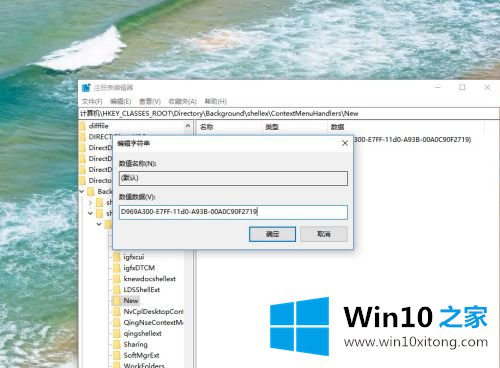Select the Sharing tree key
This screenshot has height=368, width=500.
coord(135,344)
